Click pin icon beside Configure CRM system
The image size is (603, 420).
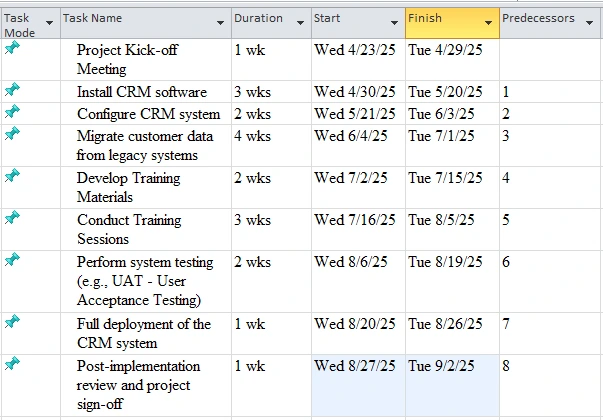[12, 112]
